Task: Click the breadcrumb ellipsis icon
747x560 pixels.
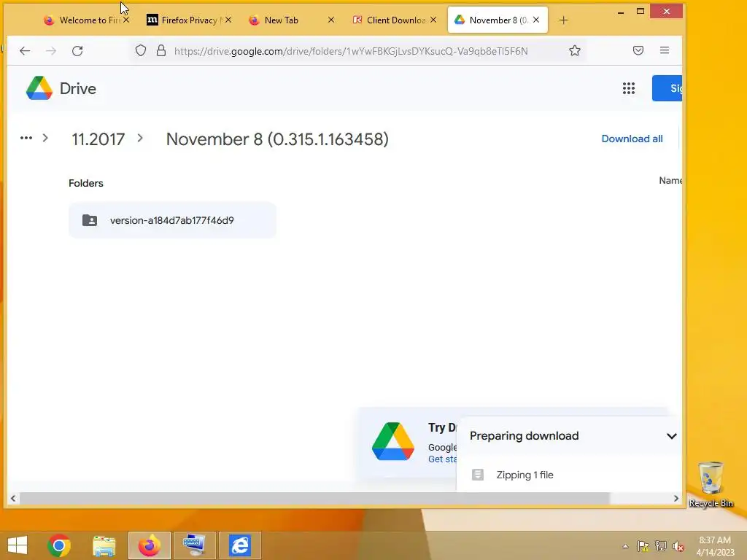Action: [26, 138]
